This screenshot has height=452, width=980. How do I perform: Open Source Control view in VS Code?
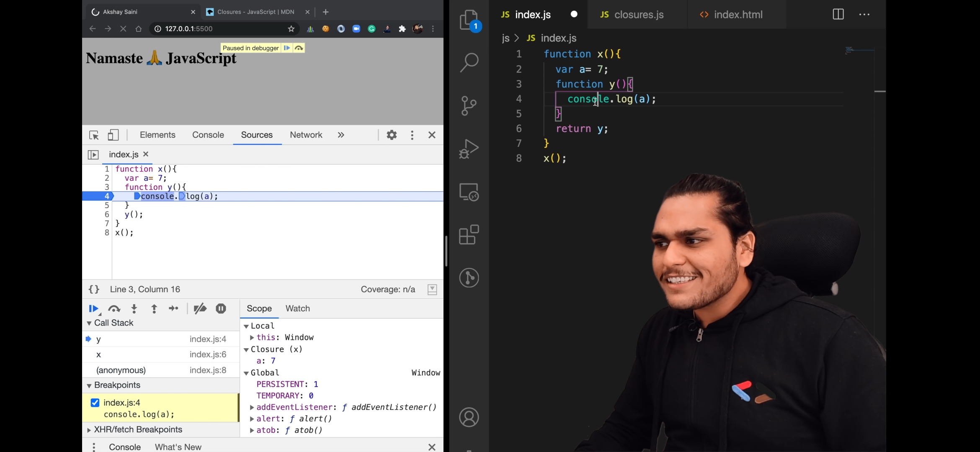pyautogui.click(x=469, y=105)
